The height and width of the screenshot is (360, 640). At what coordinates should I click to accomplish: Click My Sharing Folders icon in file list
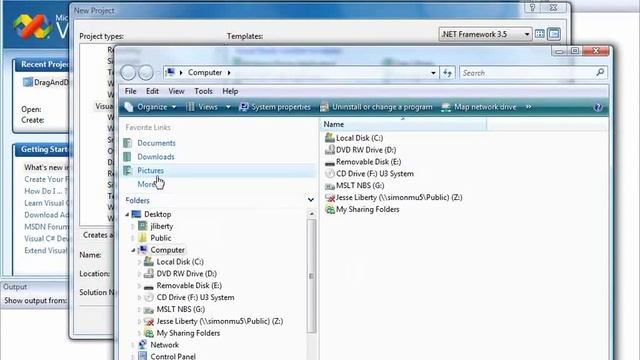tap(329, 209)
